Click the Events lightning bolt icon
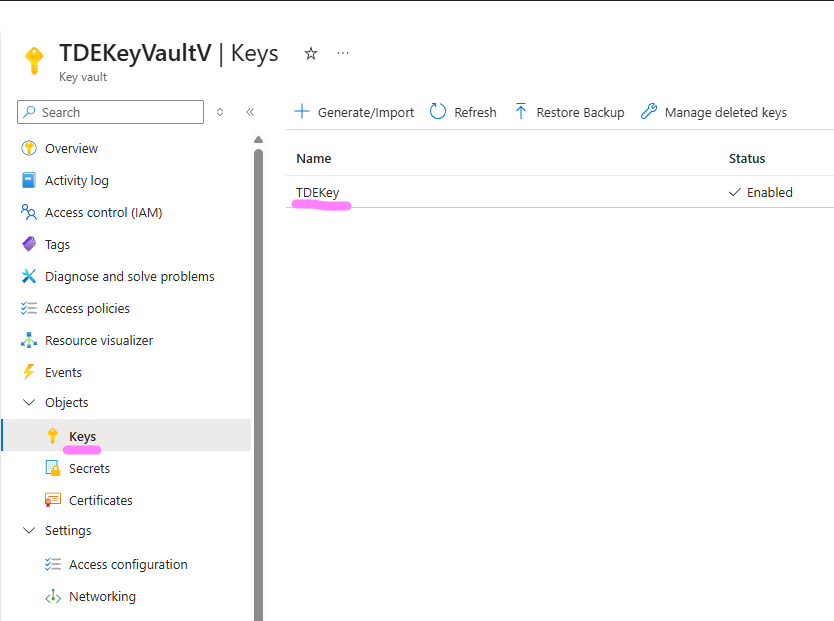Screen dimensions: 834x621 click(29, 372)
